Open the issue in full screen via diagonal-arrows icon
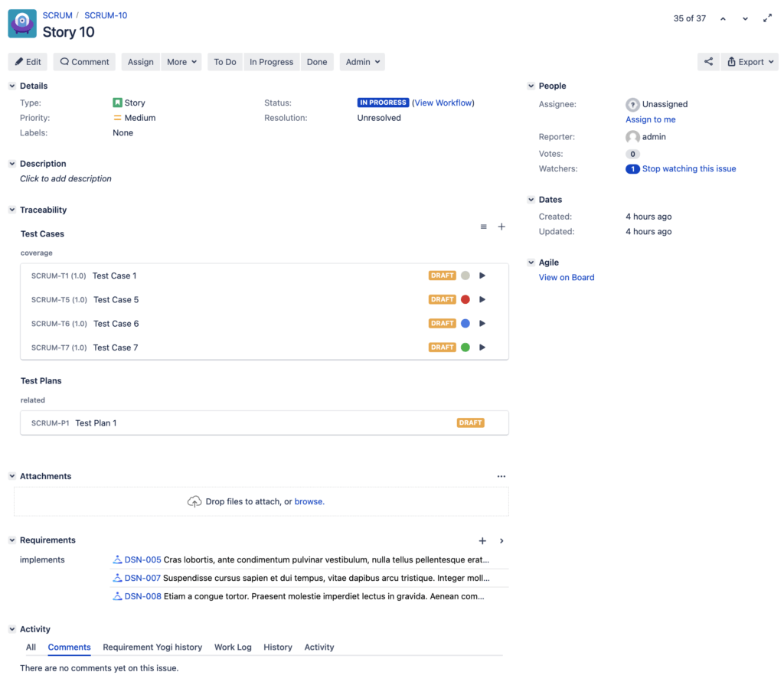 768,17
